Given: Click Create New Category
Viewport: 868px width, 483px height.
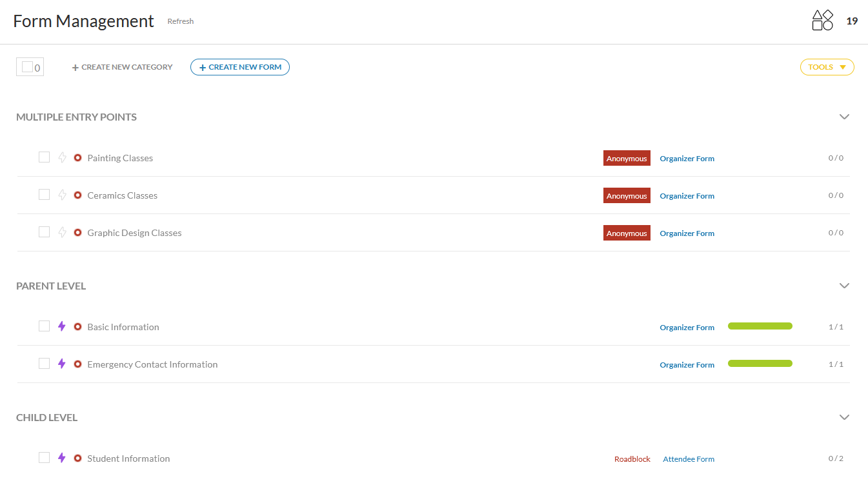Looking at the screenshot, I should (x=122, y=67).
